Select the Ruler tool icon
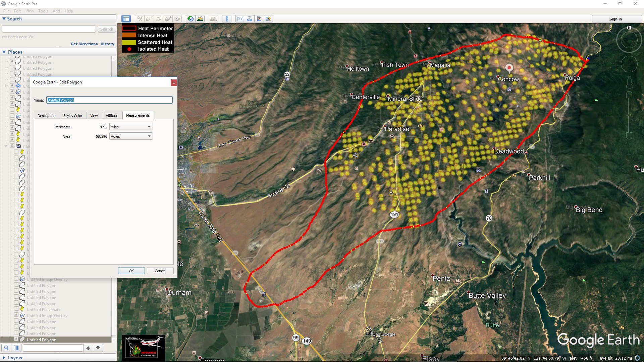Image resolution: width=644 pixels, height=362 pixels. coord(227,19)
